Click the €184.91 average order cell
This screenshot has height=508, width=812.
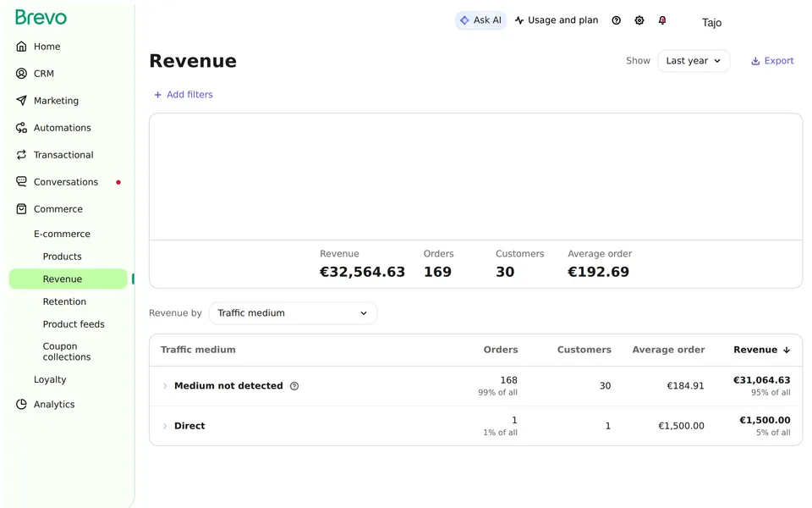click(x=685, y=386)
